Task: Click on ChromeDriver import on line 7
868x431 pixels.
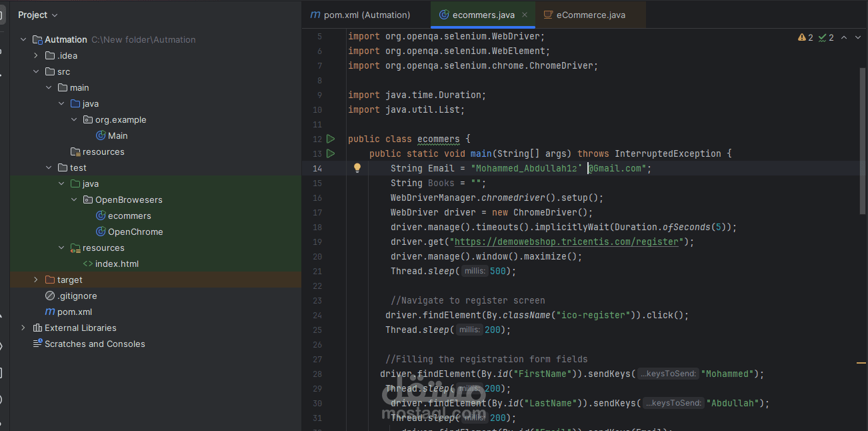Action: 473,65
